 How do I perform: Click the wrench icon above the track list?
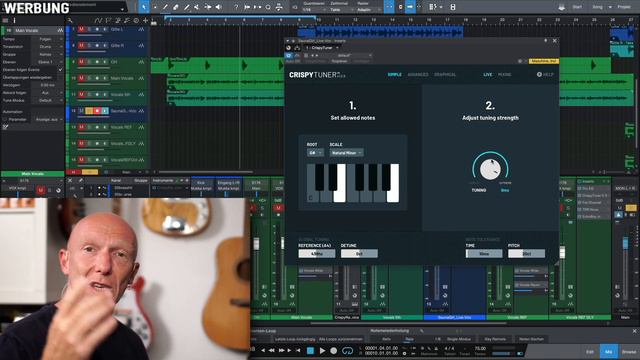point(70,20)
